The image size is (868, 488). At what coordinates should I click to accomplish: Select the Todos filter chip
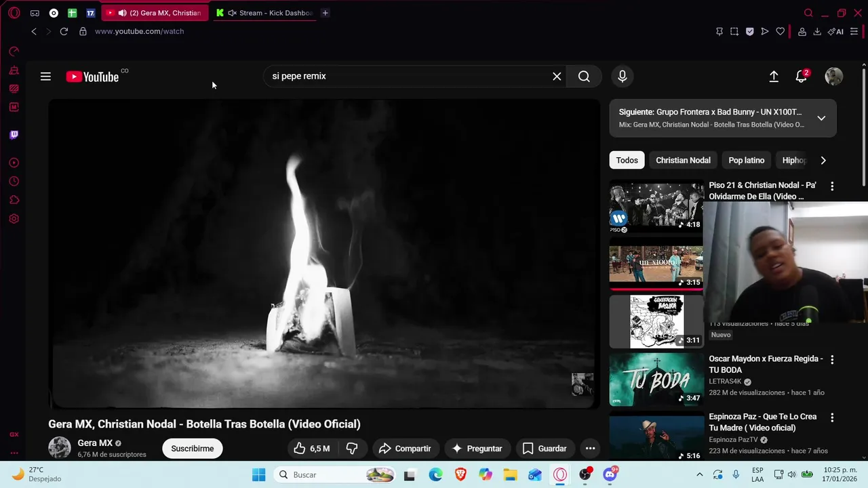627,161
